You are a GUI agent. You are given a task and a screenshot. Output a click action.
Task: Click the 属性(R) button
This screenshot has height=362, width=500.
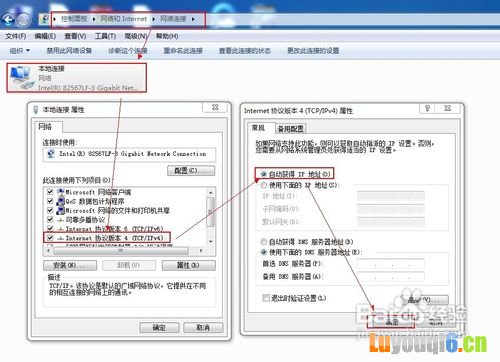[189, 265]
